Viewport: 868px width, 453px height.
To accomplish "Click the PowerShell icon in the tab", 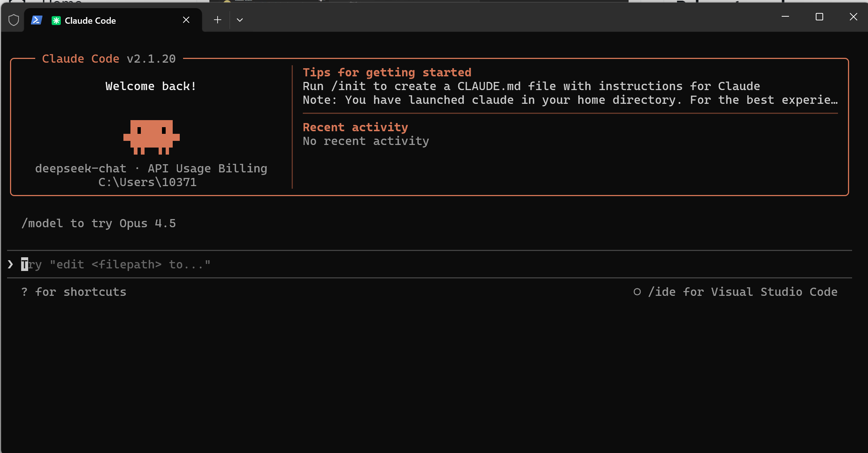I will click(36, 20).
